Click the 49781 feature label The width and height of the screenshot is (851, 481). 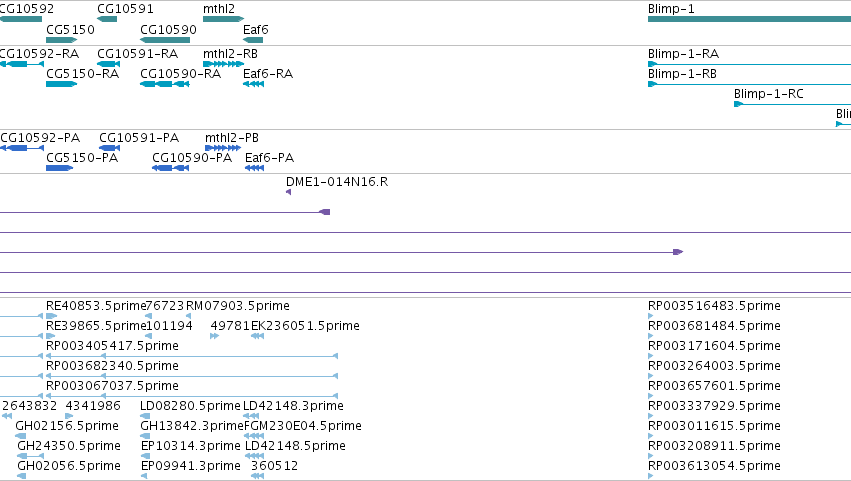[x=230, y=326]
